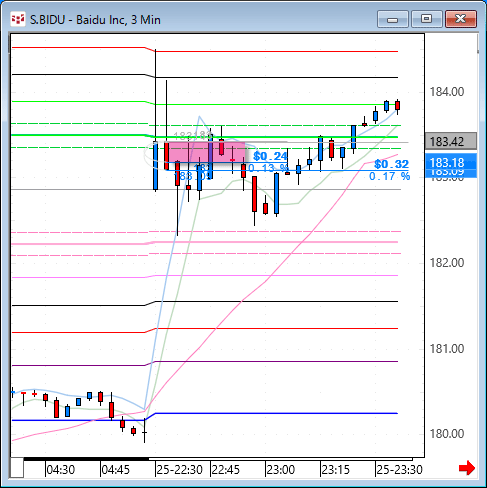Click the chart application icon in title bar
The height and width of the screenshot is (488, 487).
pyautogui.click(x=18, y=20)
